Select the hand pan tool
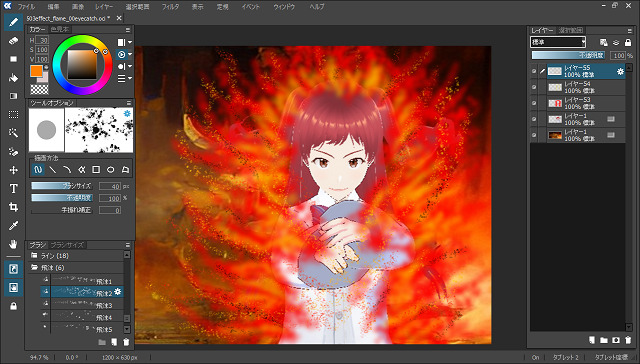640x364 pixels. [x=13, y=244]
